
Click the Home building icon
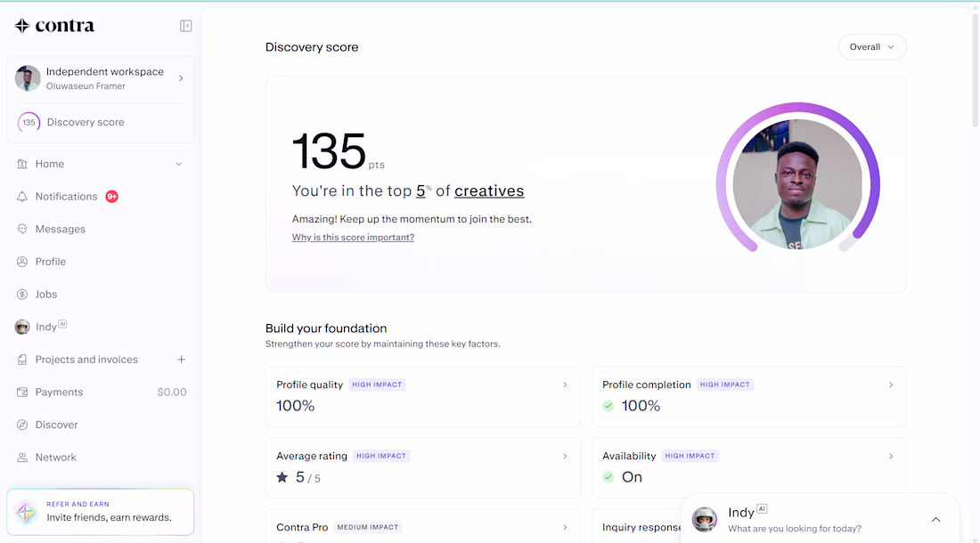tap(22, 164)
